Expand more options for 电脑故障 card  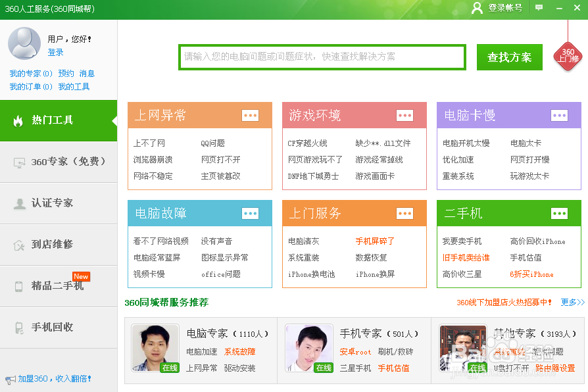click(250, 214)
